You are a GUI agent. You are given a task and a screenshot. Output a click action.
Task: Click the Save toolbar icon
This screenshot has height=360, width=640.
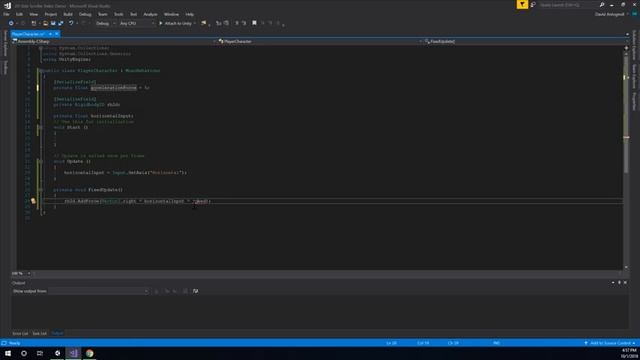tap(53, 23)
